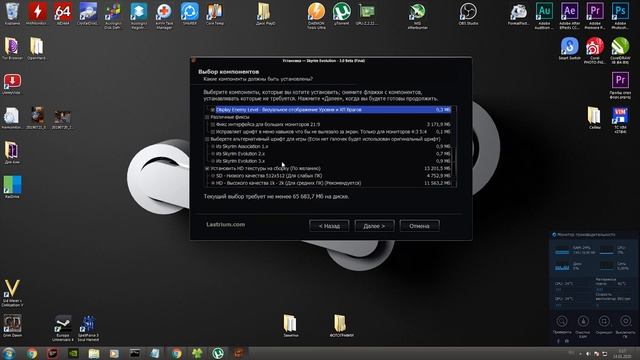This screenshot has width=640, height=360.
Task: Launch the CorelDRAW desktop shortcut
Action: pos(620,49)
